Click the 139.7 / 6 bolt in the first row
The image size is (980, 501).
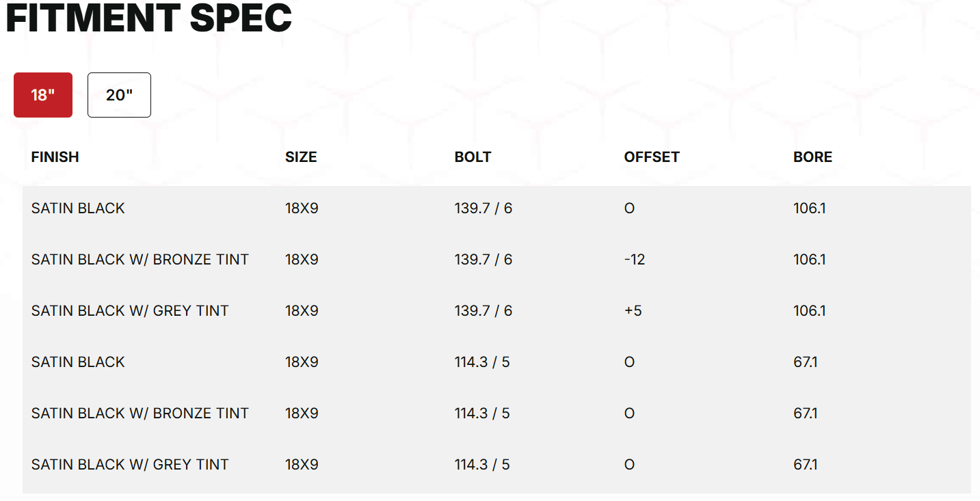click(x=483, y=208)
